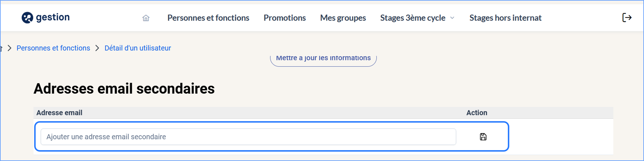Click the Adresse email column header

coord(59,113)
